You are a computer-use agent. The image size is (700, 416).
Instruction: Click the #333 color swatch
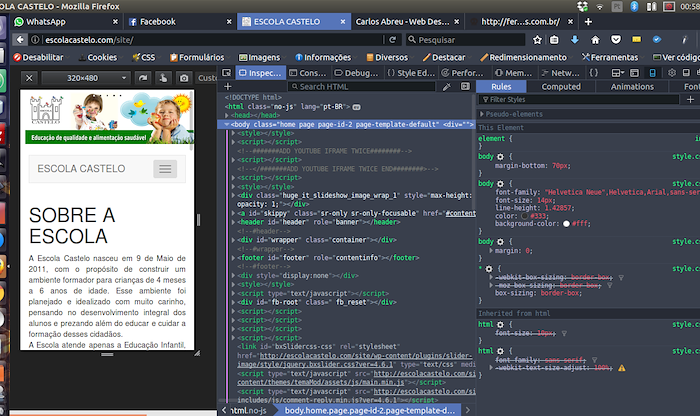(x=525, y=216)
